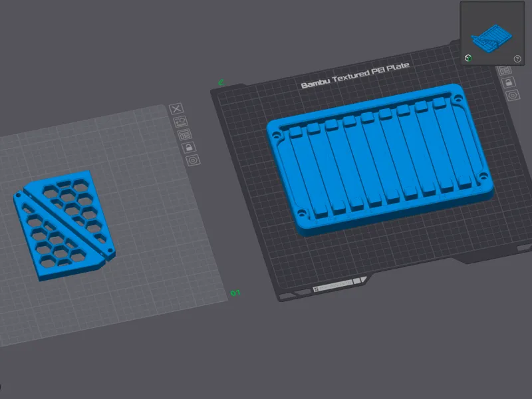Auto-orient objects on plate 01
This screenshot has height=399, width=532.
coord(180,122)
